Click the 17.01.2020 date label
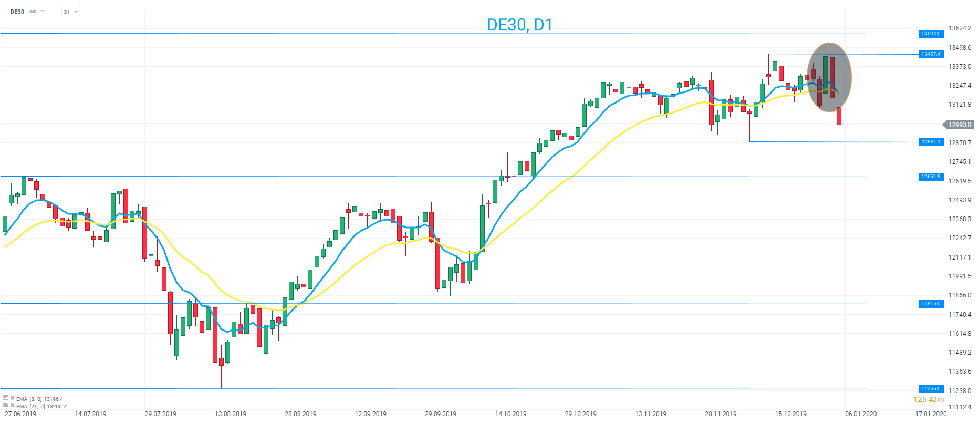Screen dimensions: 980x423 (931, 414)
